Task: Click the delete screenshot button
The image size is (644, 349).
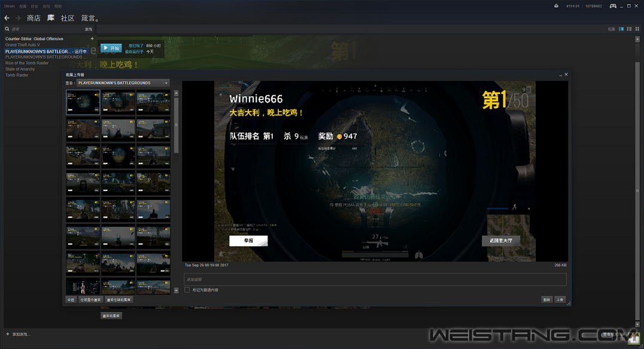Action: [546, 300]
